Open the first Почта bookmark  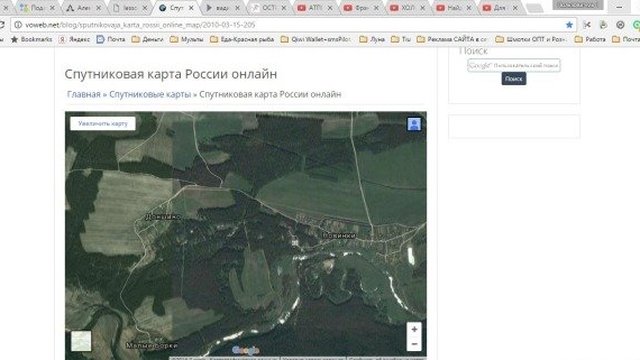pos(111,39)
